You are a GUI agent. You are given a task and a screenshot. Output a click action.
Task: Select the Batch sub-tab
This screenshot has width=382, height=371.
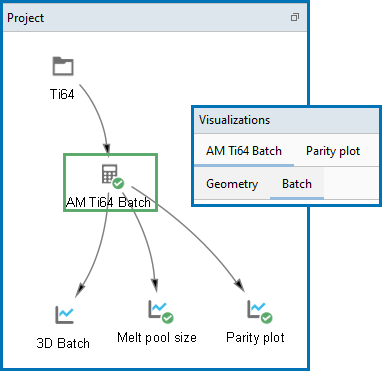tap(297, 184)
